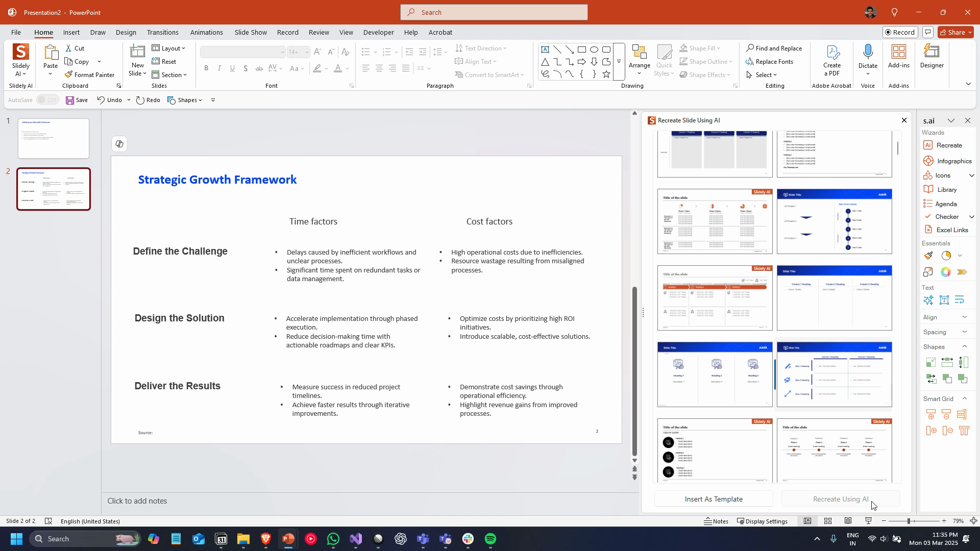Click the Format Painter tool

pos(89,74)
